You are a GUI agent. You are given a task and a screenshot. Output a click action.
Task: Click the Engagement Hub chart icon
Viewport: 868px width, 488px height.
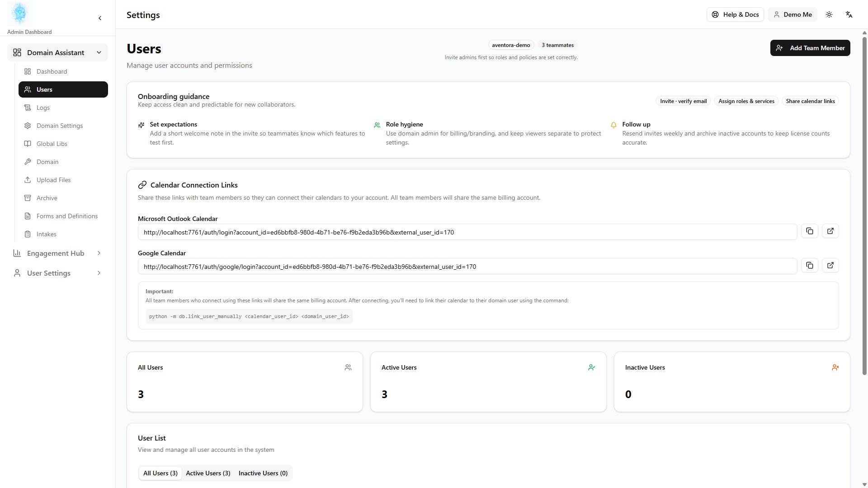click(x=17, y=253)
